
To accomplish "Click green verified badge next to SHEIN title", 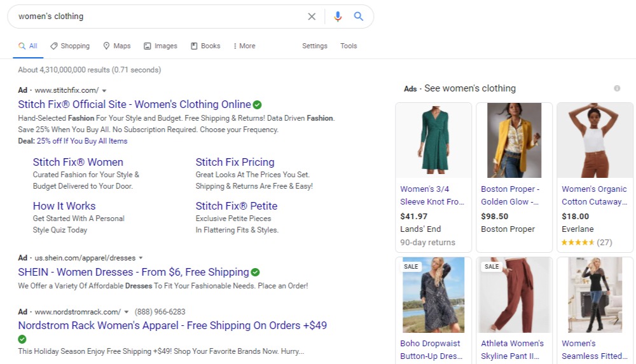I will pos(255,273).
